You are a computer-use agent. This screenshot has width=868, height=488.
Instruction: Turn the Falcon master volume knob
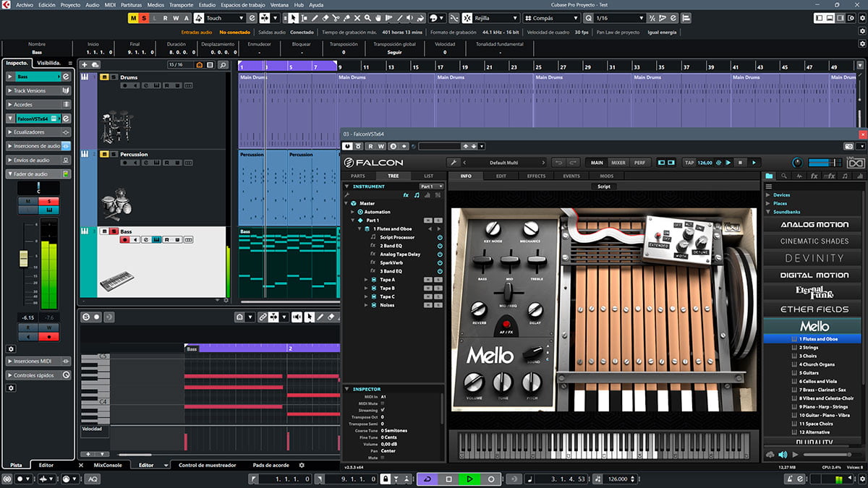pos(797,163)
